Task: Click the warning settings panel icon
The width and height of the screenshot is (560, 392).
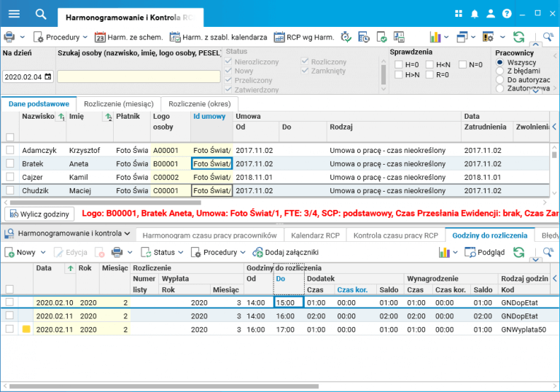Action: coord(489,36)
